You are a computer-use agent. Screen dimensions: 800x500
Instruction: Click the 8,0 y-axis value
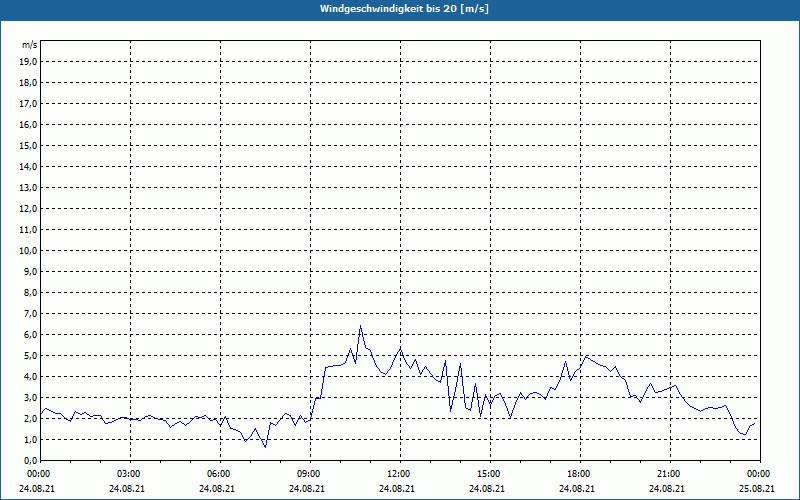31,292
